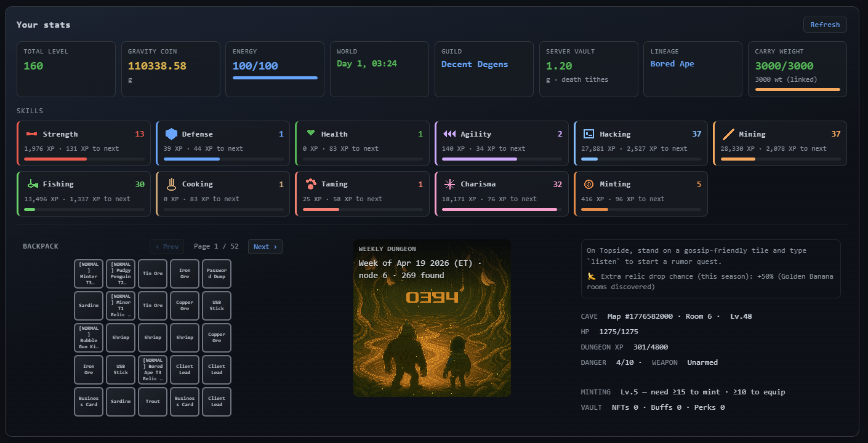Image resolution: width=868 pixels, height=443 pixels.
Task: Click the Energy progress bar
Action: 275,78
